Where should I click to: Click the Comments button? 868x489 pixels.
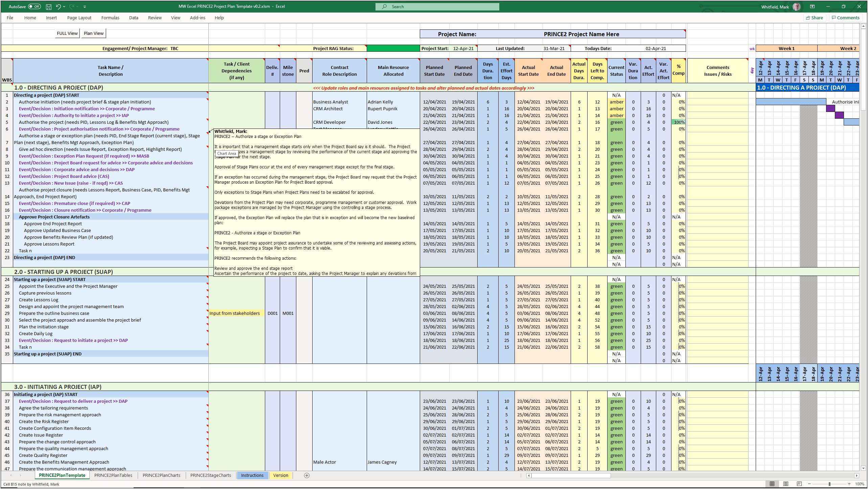(845, 18)
